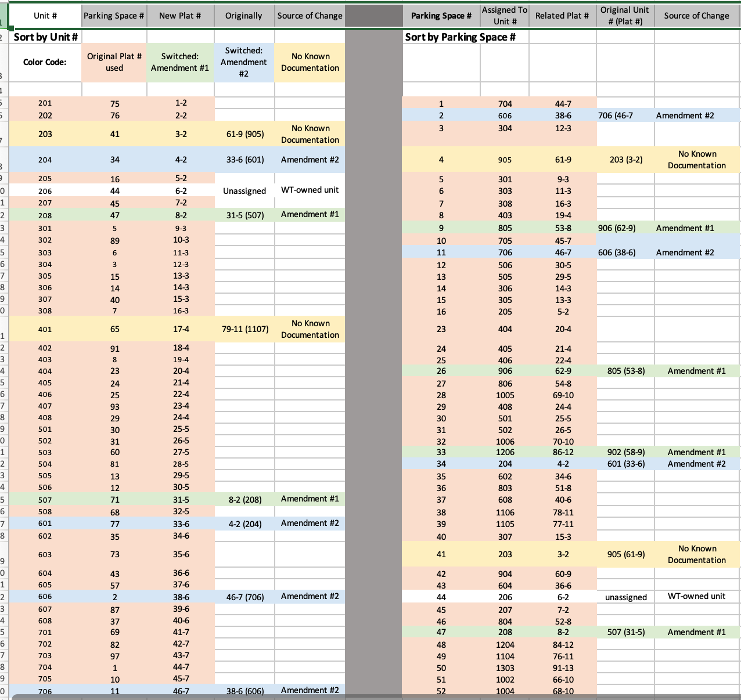Click the cell containing "79-11 (1107)"
The image size is (741, 700).
(244, 329)
